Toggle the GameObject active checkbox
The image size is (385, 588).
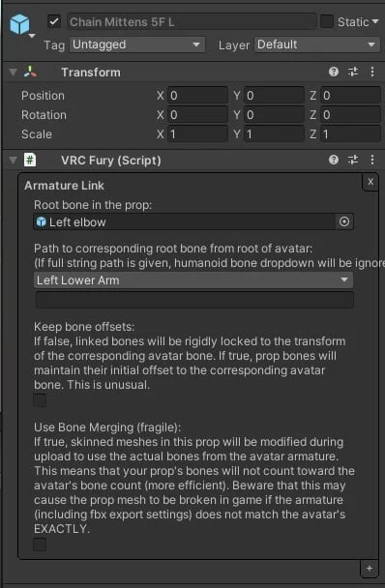(x=54, y=21)
